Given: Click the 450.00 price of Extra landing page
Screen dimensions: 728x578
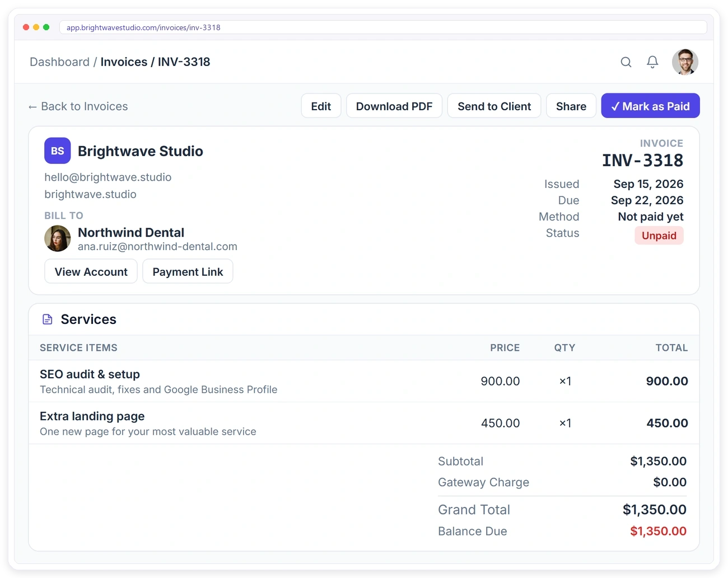Looking at the screenshot, I should pos(500,423).
